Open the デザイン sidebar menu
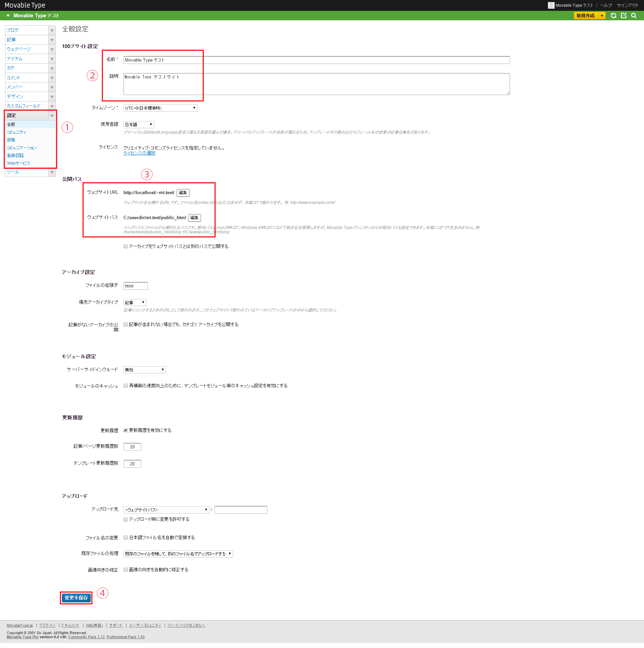644x648 pixels. [x=27, y=96]
